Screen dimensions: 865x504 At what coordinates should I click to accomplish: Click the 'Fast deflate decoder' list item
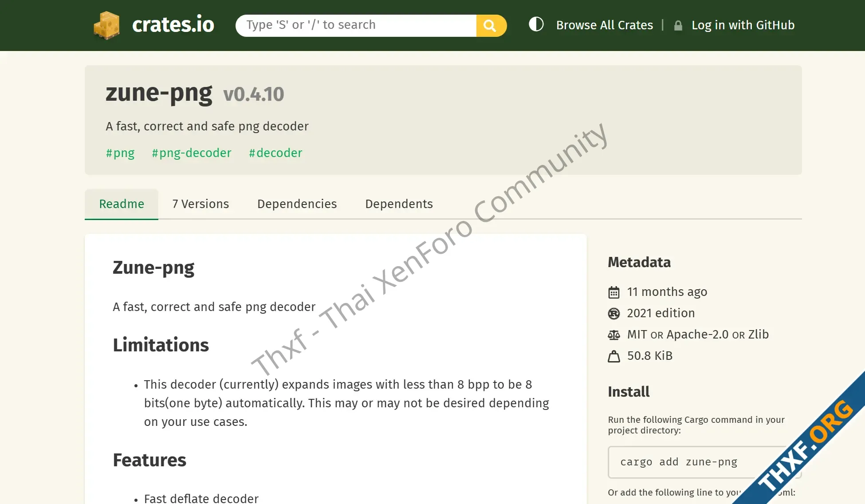point(201,498)
